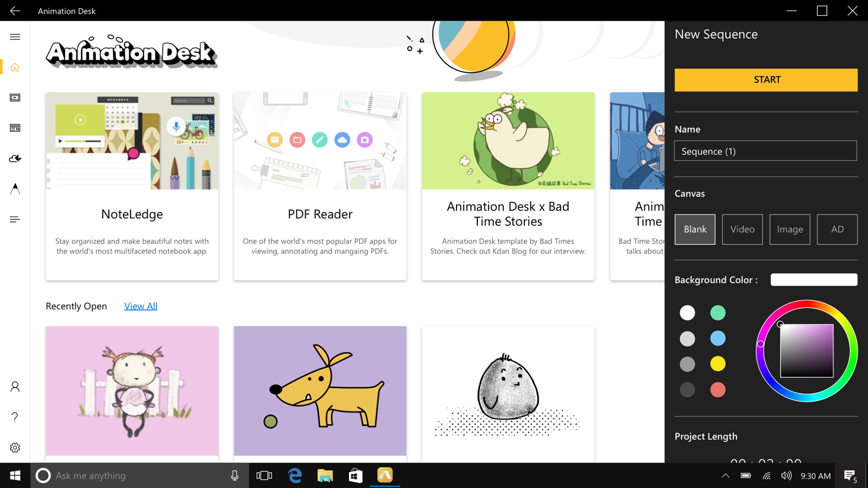Open the yellow dog recent project
Screen dimensions: 868x488
click(x=320, y=391)
